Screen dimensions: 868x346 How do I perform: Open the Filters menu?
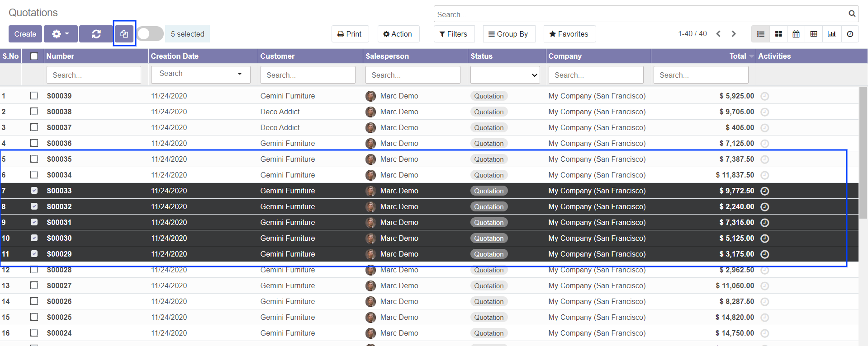(454, 34)
